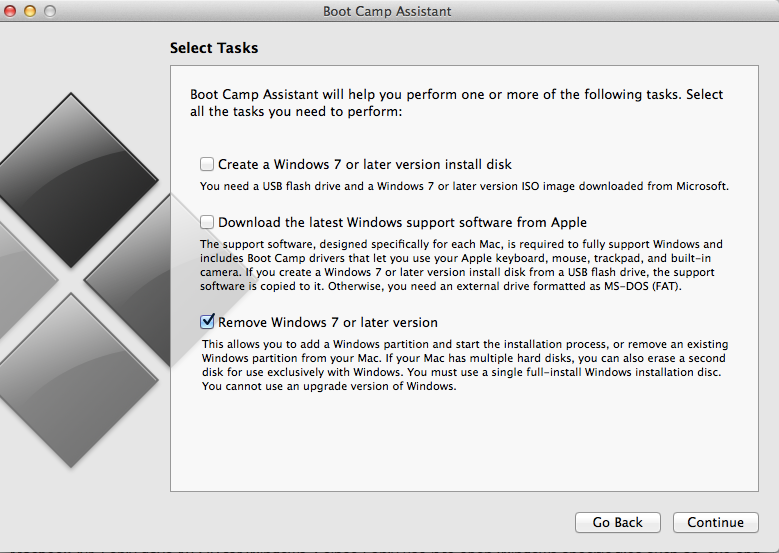Tick the Download latest Windows support software checkbox
The image size is (779, 553).
(x=207, y=222)
